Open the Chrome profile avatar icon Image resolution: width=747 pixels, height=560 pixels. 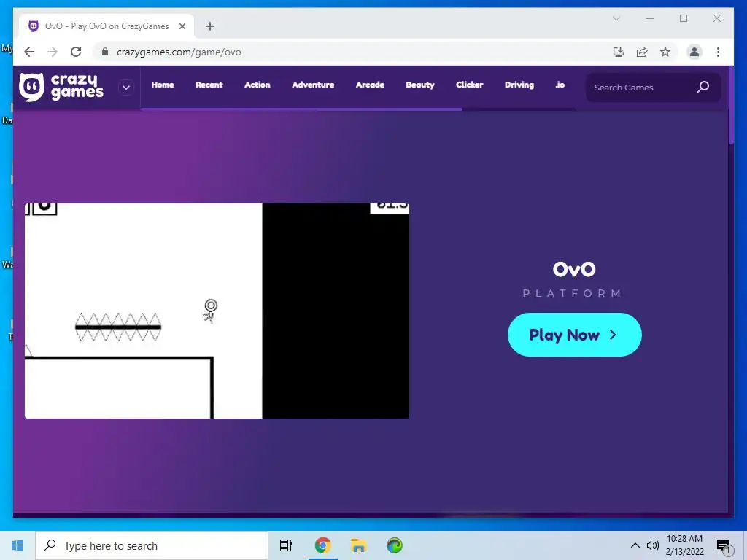(694, 52)
